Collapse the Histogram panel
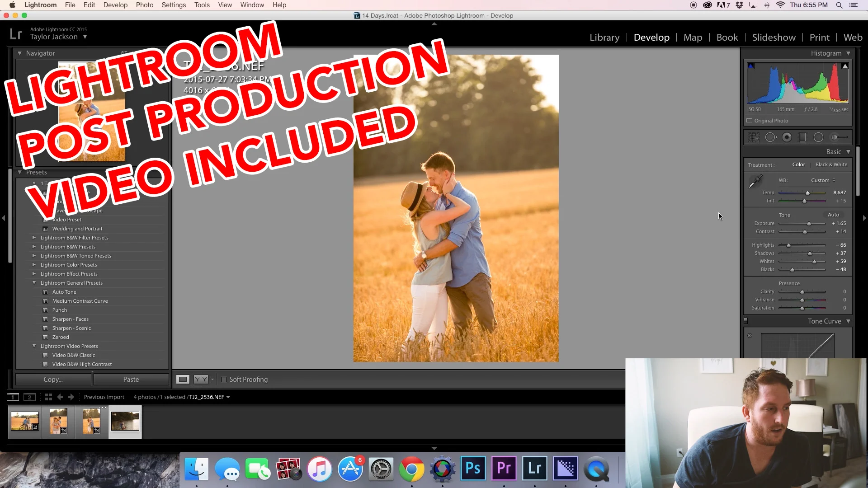868x488 pixels. (848, 53)
